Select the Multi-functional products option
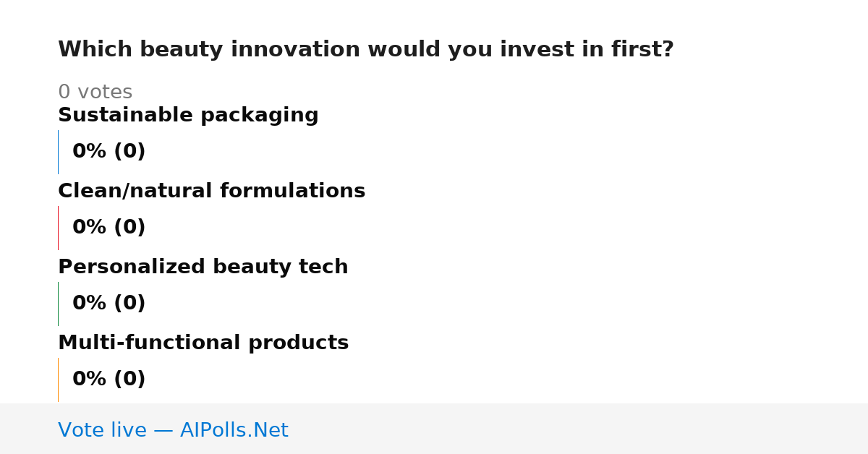Screen dimensions: 868x454 click(x=203, y=343)
